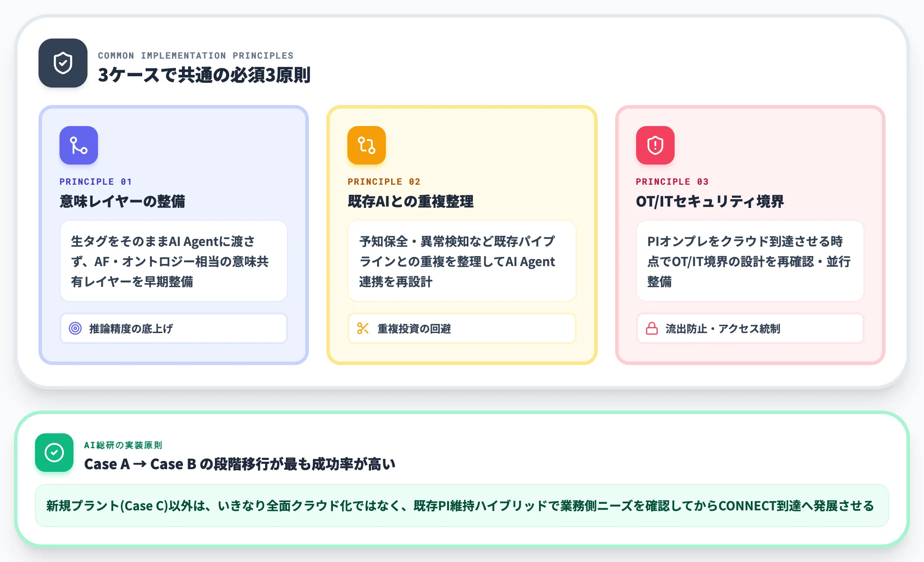Click the target icon beside 推論精度の底上げ
Viewport: 924px width, 562px height.
tap(75, 328)
